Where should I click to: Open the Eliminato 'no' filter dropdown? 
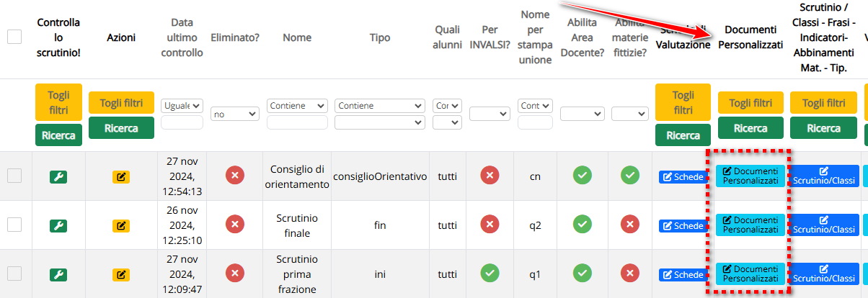(x=234, y=114)
